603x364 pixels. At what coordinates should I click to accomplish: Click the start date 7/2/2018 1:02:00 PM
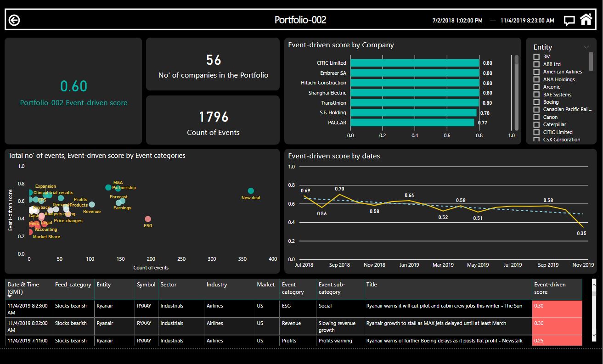(x=457, y=21)
